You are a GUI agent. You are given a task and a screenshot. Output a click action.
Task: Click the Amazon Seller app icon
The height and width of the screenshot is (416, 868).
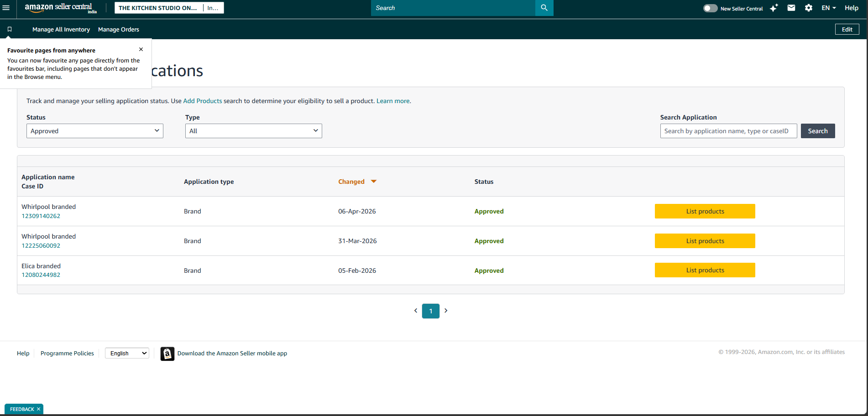click(x=167, y=354)
